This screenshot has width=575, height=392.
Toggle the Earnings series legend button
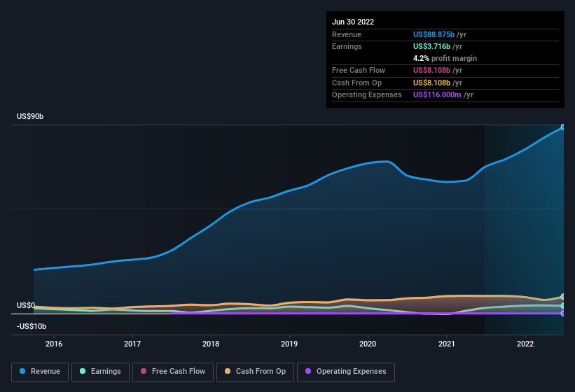pos(100,372)
